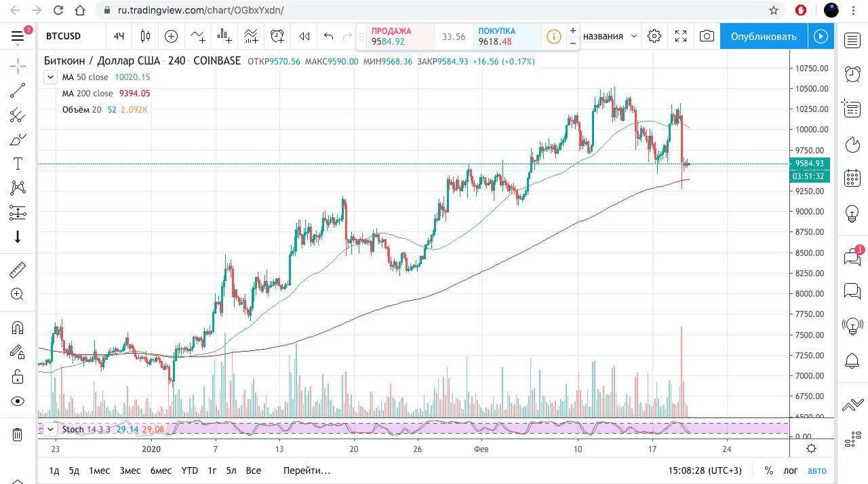Image resolution: width=868 pixels, height=484 pixels.
Task: Select the trend line drawing tool
Action: point(18,90)
